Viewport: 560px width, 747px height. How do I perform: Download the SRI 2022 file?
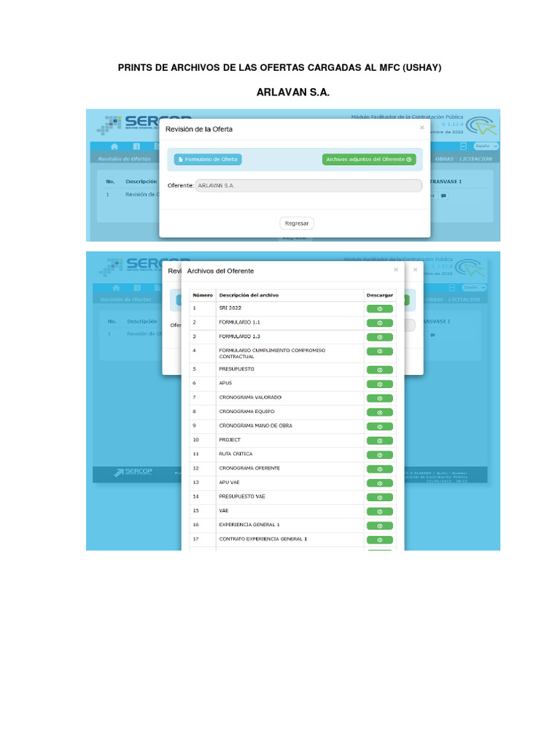(379, 309)
